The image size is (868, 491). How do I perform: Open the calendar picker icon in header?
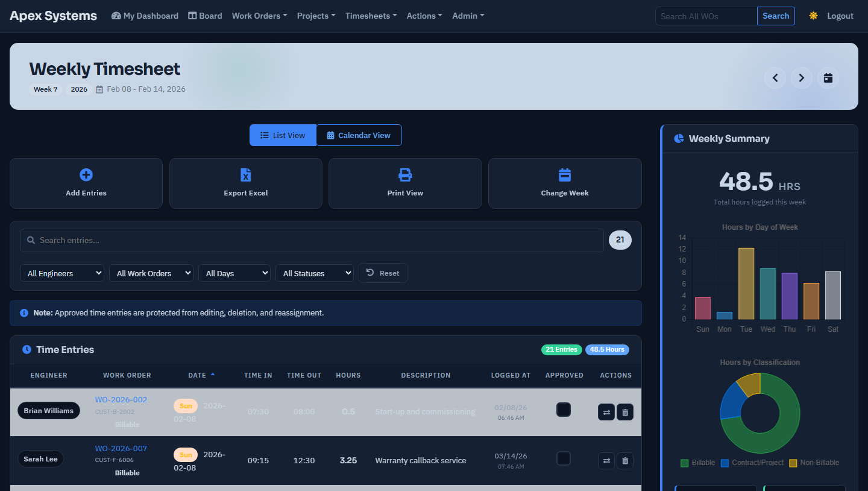click(828, 78)
